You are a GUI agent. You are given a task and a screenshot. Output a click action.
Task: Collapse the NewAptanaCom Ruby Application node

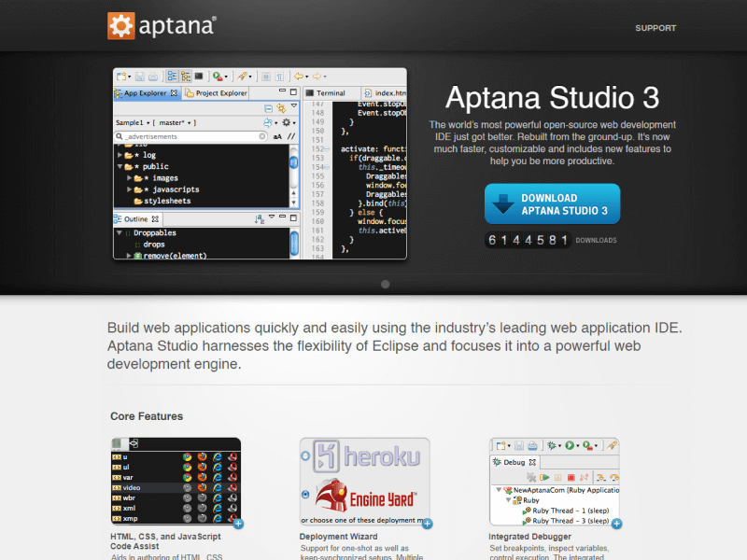[x=499, y=489]
